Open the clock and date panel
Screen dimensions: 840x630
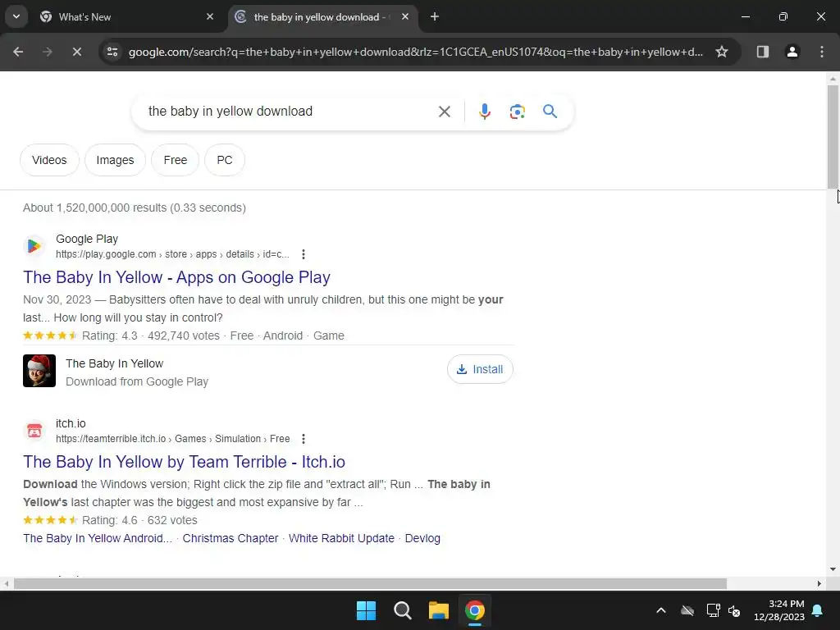(x=779, y=610)
